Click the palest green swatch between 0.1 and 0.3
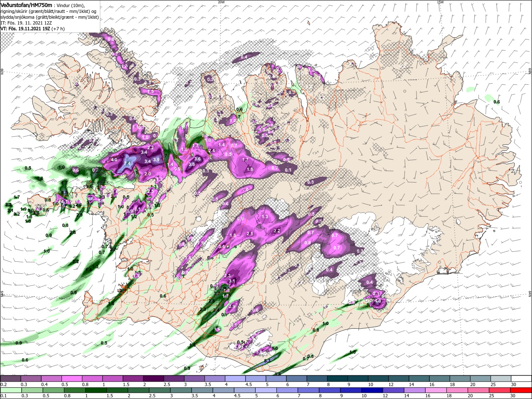 pos(11,390)
